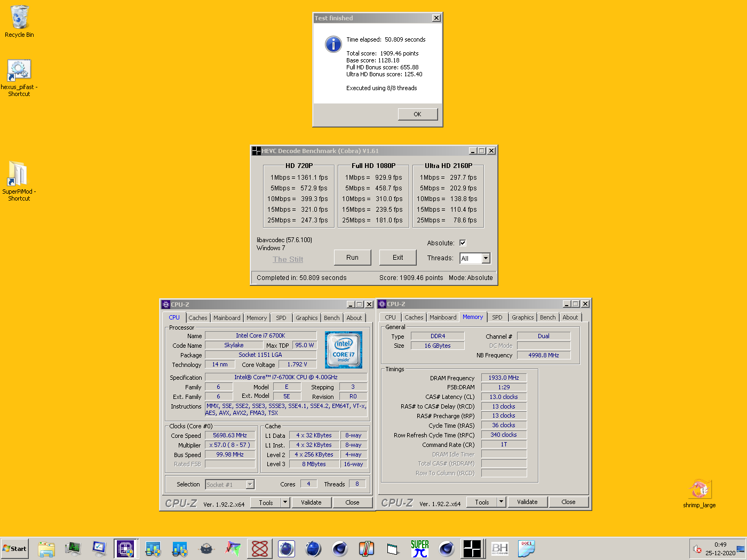Open Bench tab in right CPU-Z

[548, 317]
